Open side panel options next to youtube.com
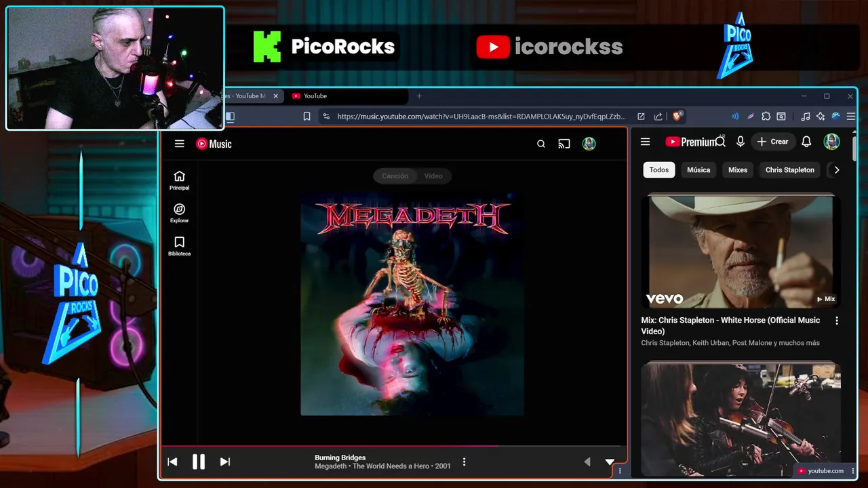Image resolution: width=868 pixels, height=488 pixels. [852, 471]
